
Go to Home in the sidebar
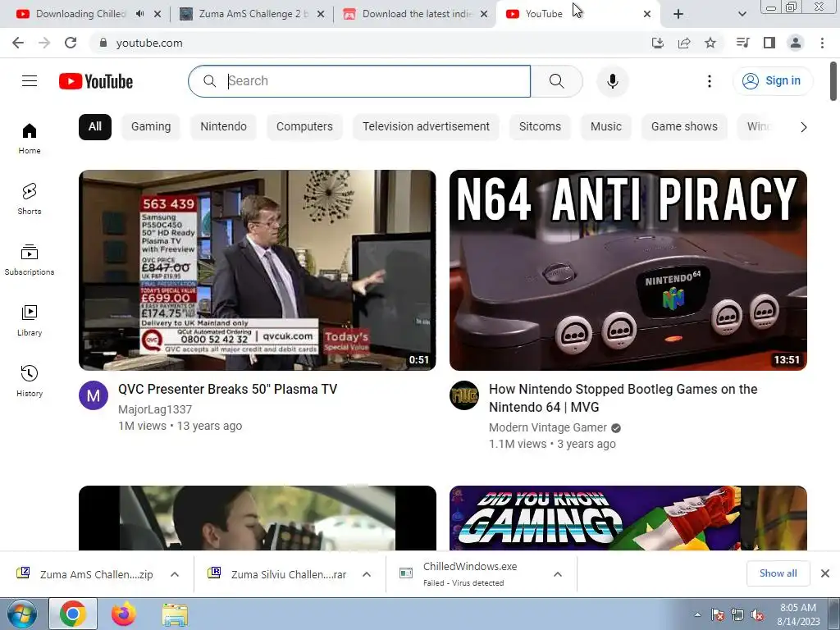(x=30, y=139)
